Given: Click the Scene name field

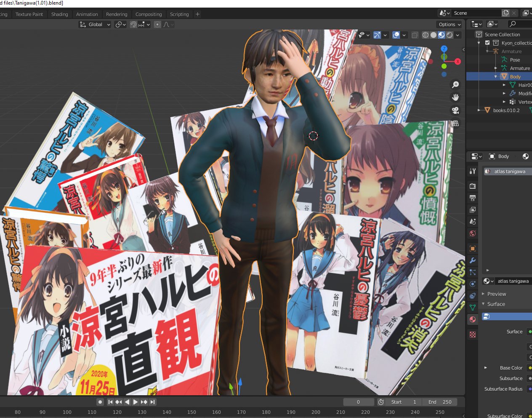Looking at the screenshot, I should [476, 13].
